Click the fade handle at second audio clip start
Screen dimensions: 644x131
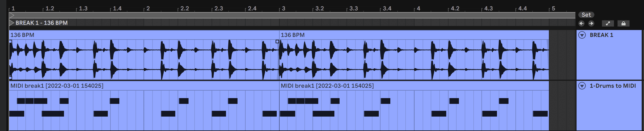pos(277,42)
